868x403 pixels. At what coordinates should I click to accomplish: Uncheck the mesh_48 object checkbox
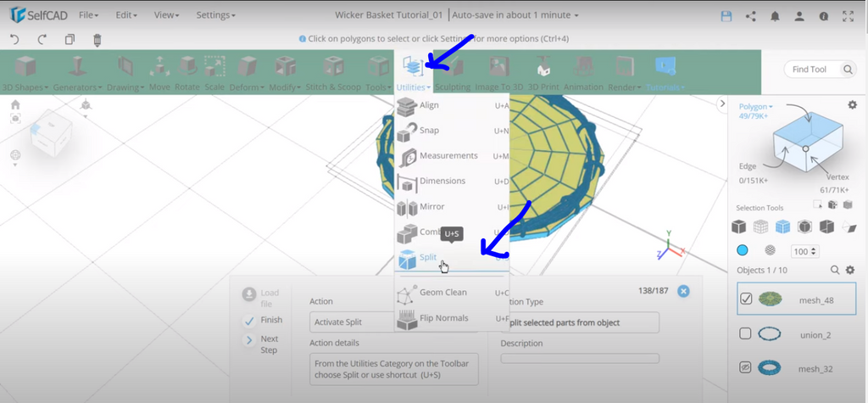[x=746, y=299]
